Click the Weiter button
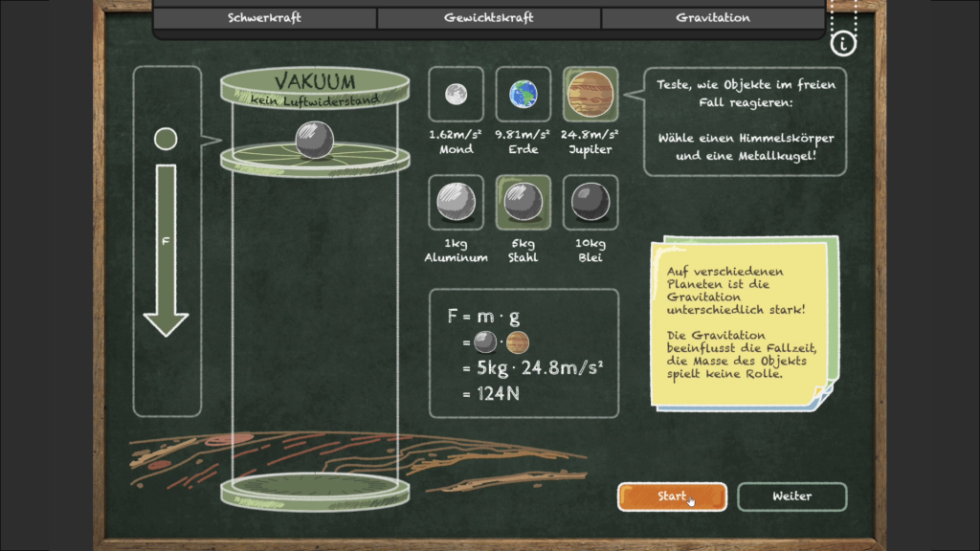Image resolution: width=980 pixels, height=551 pixels. pyautogui.click(x=791, y=496)
